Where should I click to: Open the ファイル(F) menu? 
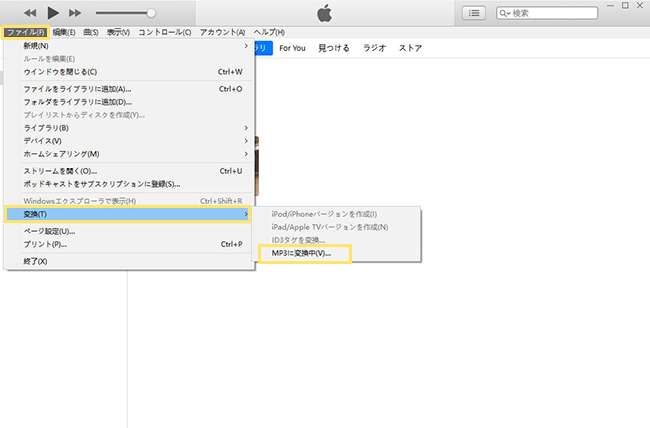26,32
